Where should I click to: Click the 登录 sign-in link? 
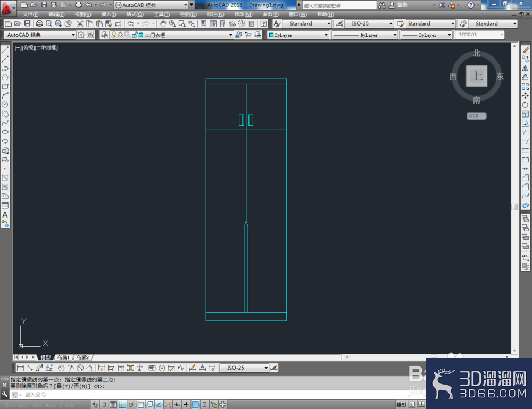[x=402, y=5]
